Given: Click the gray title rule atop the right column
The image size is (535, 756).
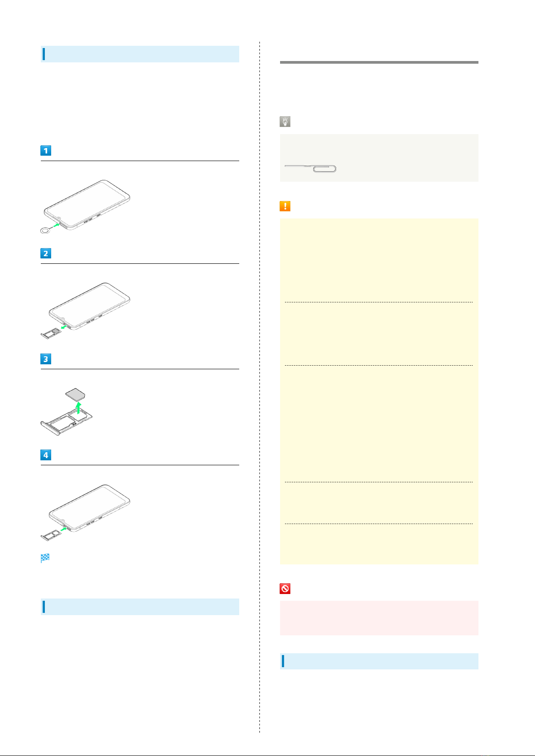Looking at the screenshot, I should [x=379, y=62].
